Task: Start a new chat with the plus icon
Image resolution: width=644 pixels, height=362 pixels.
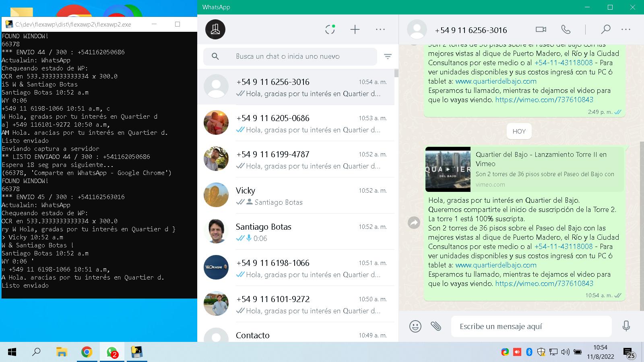Action: coord(355,29)
